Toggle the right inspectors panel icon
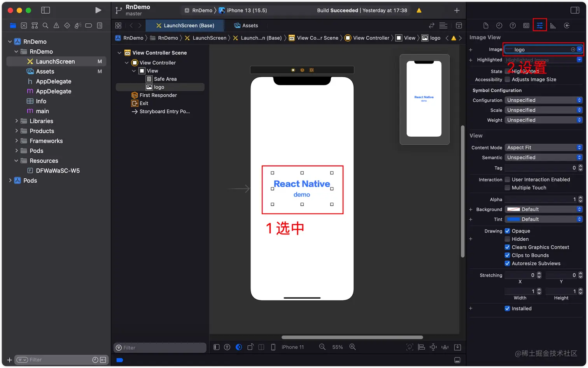This screenshot has height=368, width=588. (575, 10)
